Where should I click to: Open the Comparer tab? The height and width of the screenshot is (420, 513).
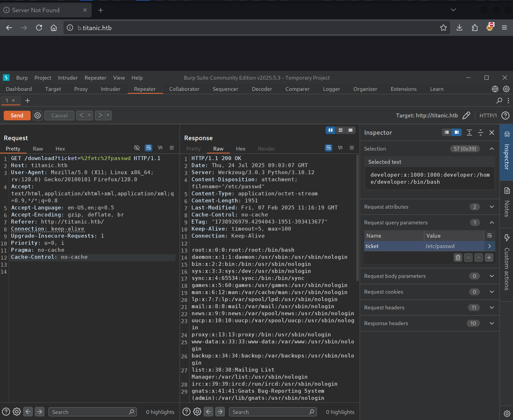[x=297, y=89]
